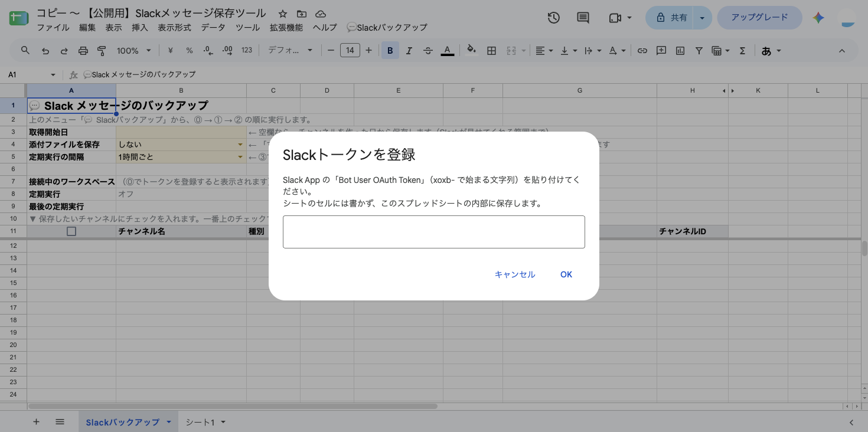Toggle italic formatting

click(x=409, y=51)
